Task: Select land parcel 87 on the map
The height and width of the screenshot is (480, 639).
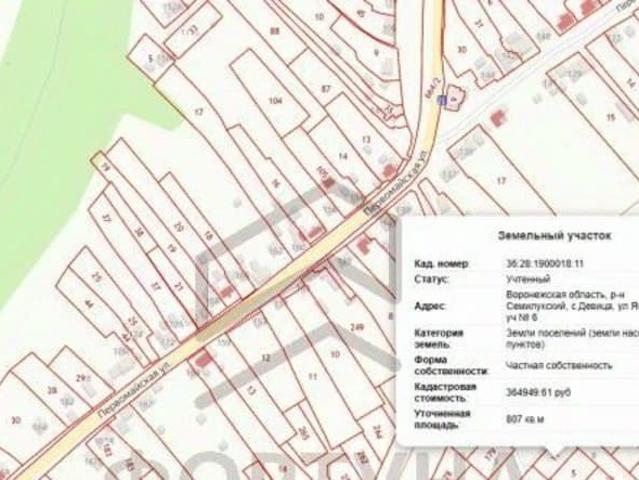Action: (325, 90)
